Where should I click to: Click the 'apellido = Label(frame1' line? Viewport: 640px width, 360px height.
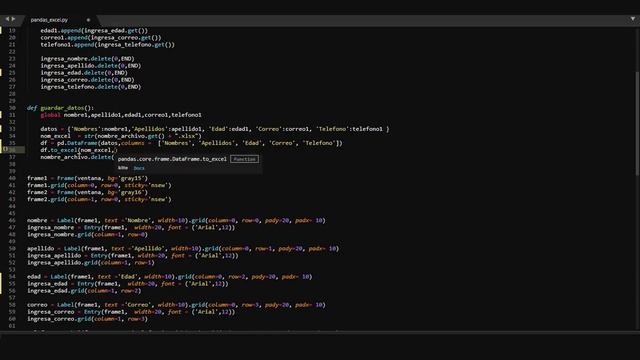click(183, 249)
